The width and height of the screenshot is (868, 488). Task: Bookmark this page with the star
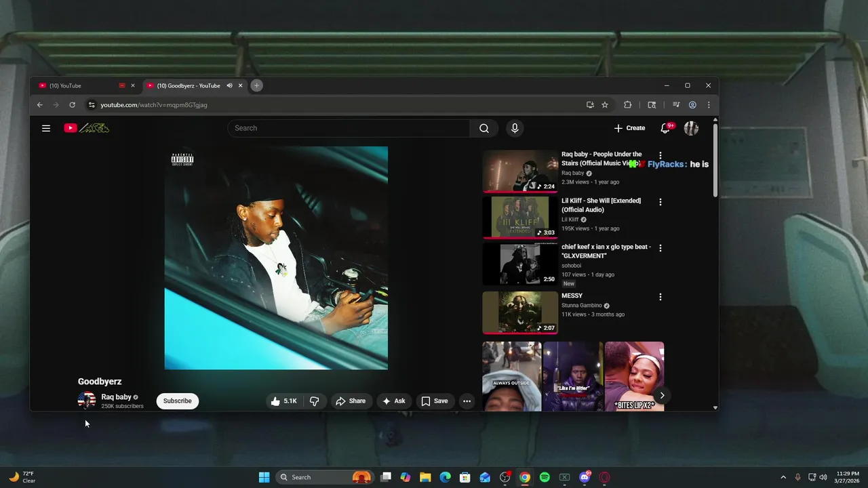[x=605, y=105]
